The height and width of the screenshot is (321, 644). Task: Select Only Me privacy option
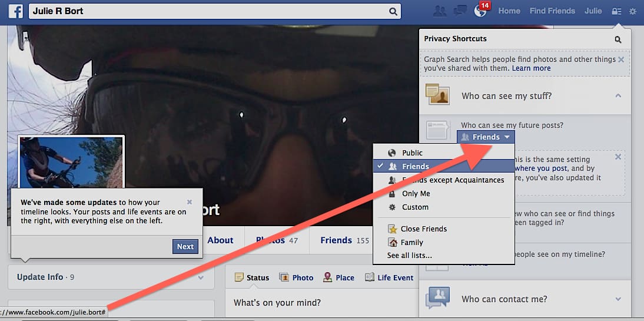tap(444, 194)
